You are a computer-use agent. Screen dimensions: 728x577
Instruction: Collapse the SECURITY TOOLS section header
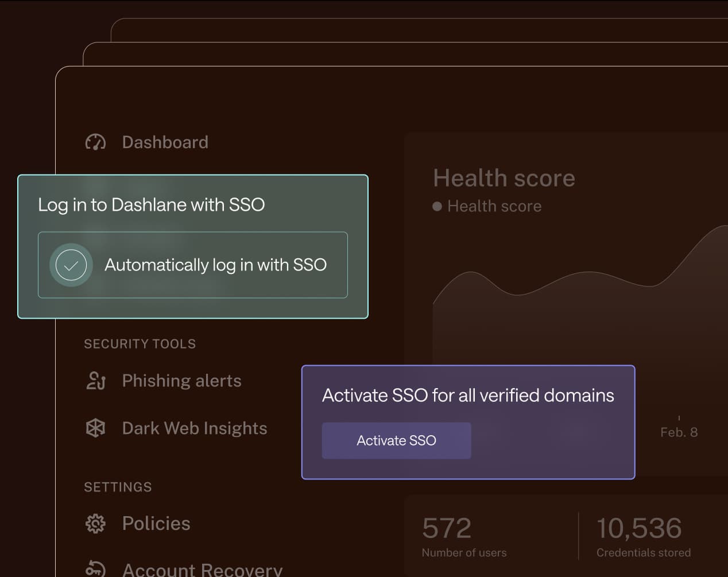coord(140,344)
